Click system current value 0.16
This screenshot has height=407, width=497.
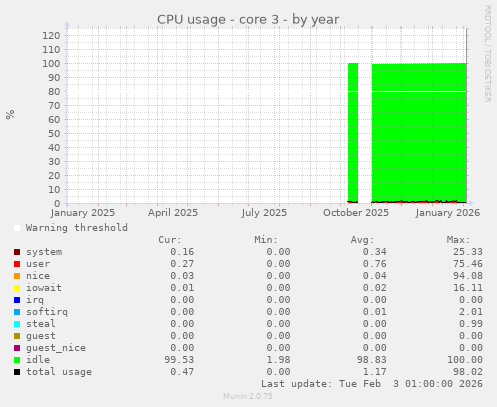pos(182,252)
